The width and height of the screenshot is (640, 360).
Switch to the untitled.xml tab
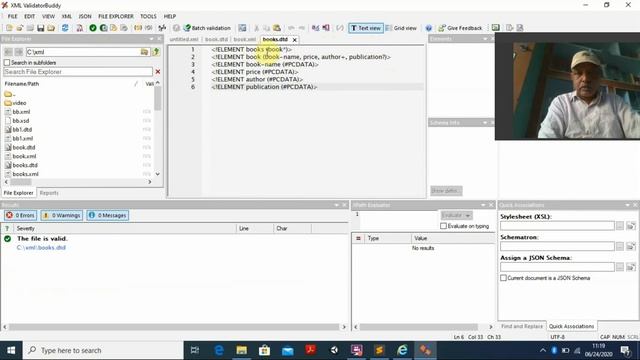coord(184,39)
